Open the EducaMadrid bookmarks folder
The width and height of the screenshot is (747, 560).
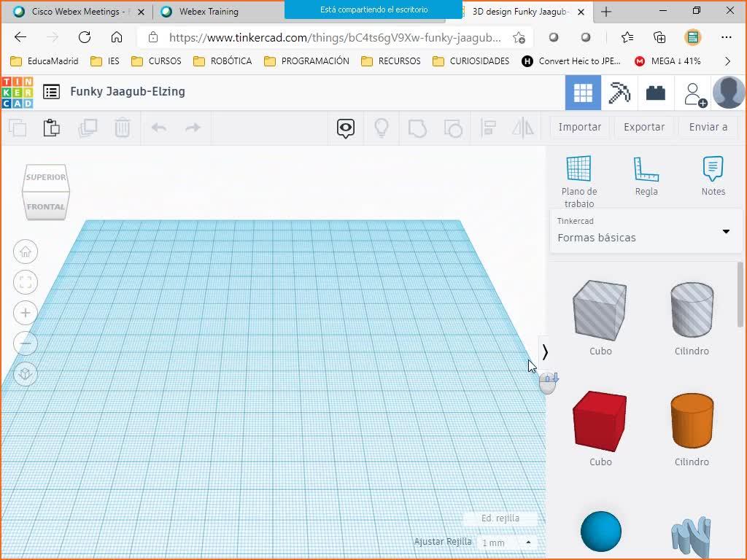coord(44,61)
